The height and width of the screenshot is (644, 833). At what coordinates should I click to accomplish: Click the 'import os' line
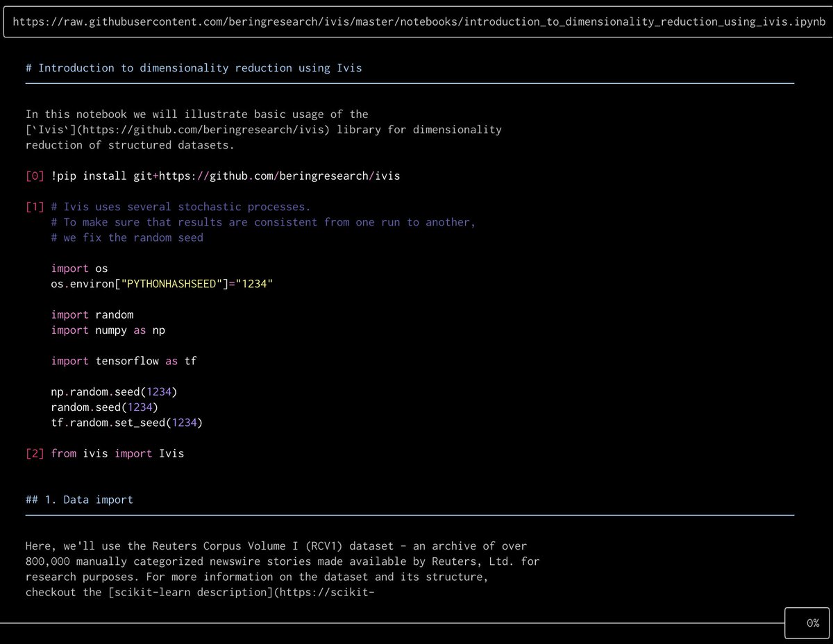pos(80,269)
